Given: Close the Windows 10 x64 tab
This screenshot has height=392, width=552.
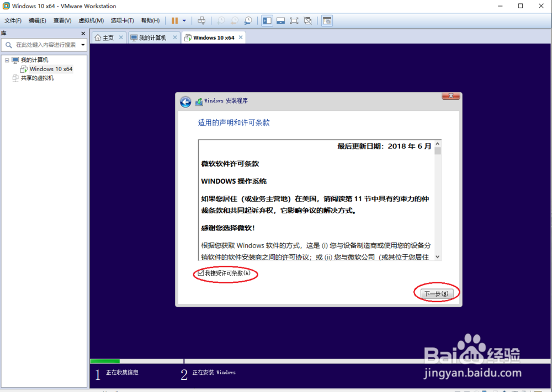Looking at the screenshot, I should (241, 37).
